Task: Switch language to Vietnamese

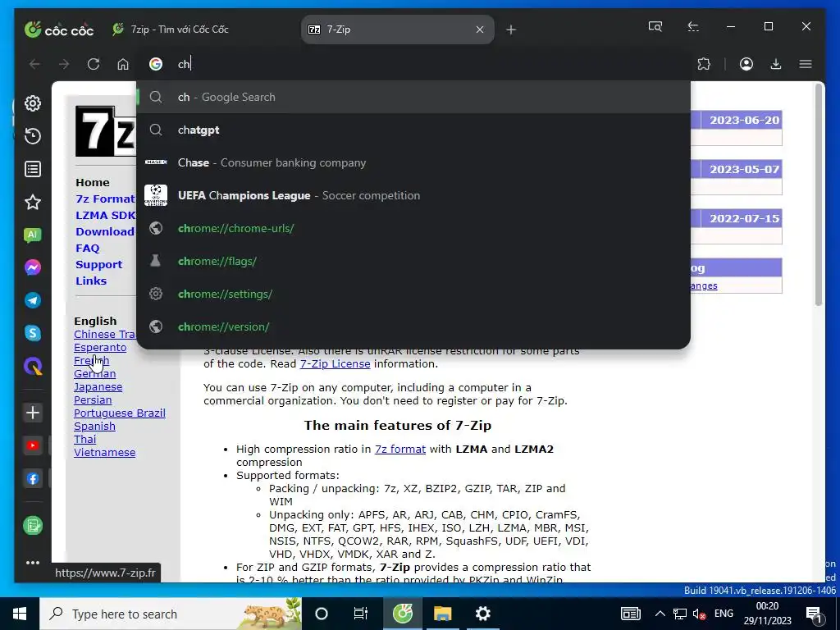Action: coord(104,453)
